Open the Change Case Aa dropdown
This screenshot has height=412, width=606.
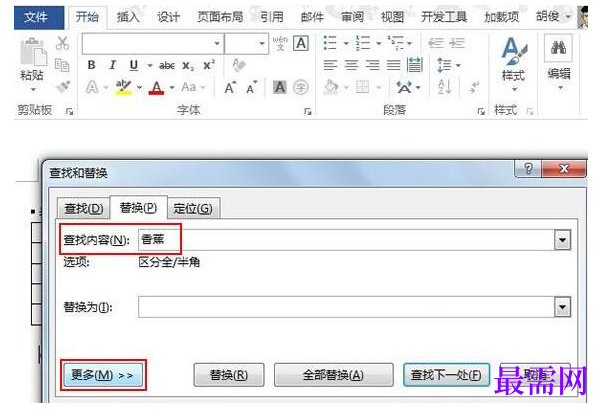pyautogui.click(x=193, y=87)
